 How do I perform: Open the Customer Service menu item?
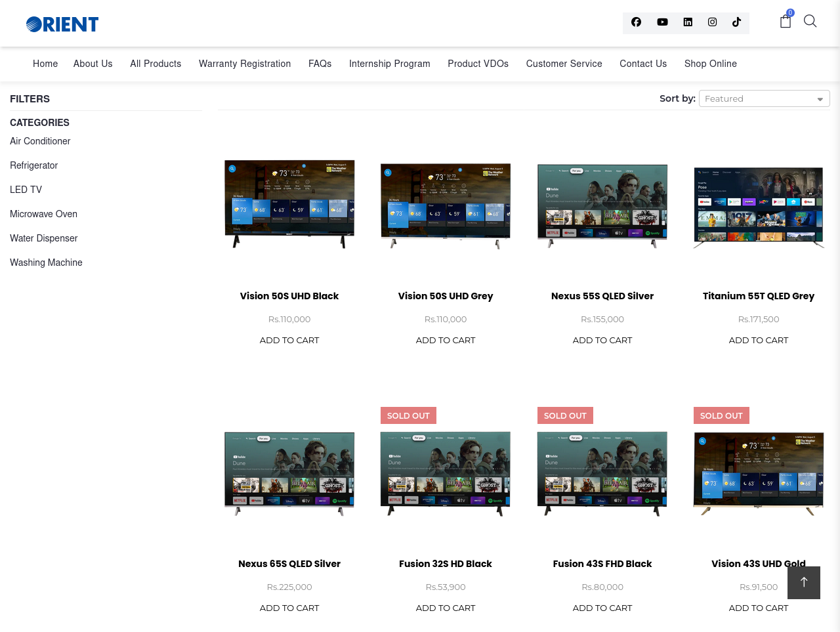tap(564, 64)
